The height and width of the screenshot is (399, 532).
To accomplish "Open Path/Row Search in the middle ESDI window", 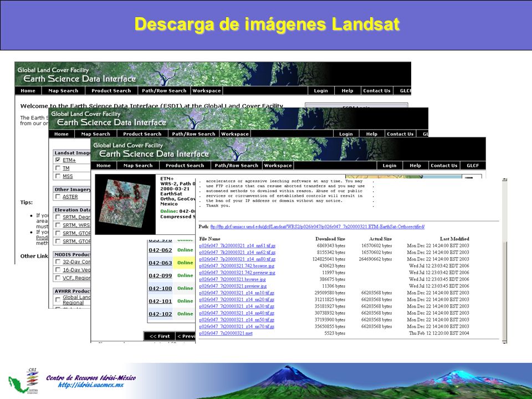I will pyautogui.click(x=194, y=134).
